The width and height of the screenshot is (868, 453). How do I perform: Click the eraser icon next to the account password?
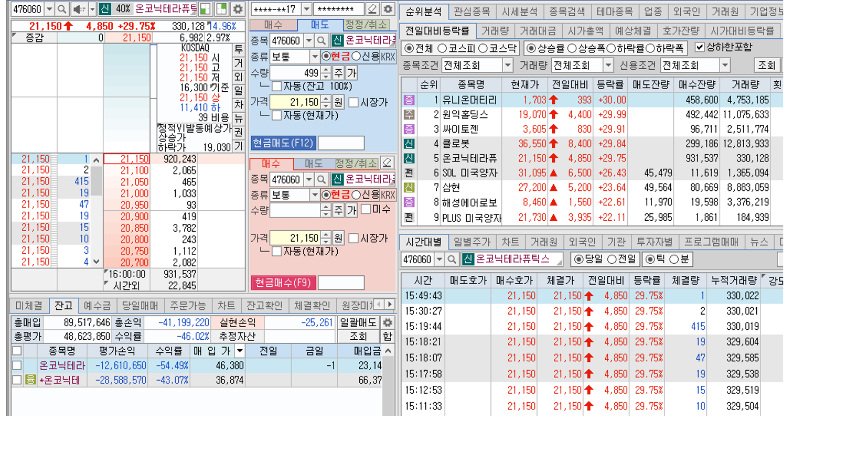(x=372, y=9)
